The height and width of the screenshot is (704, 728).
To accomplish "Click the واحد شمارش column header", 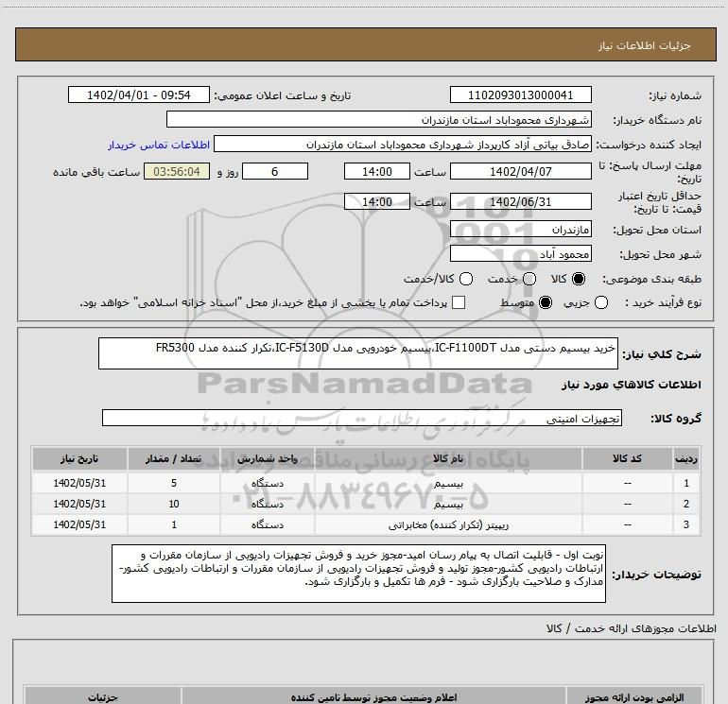I will click(x=268, y=458).
